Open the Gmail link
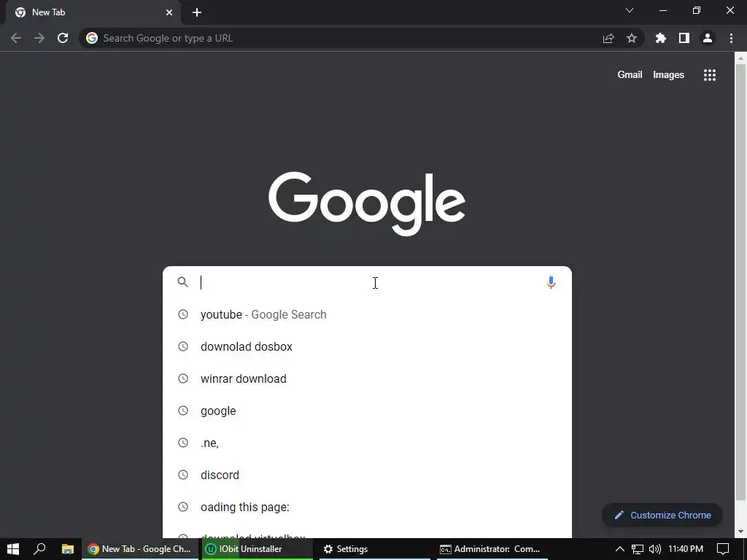The image size is (747, 560). click(630, 75)
